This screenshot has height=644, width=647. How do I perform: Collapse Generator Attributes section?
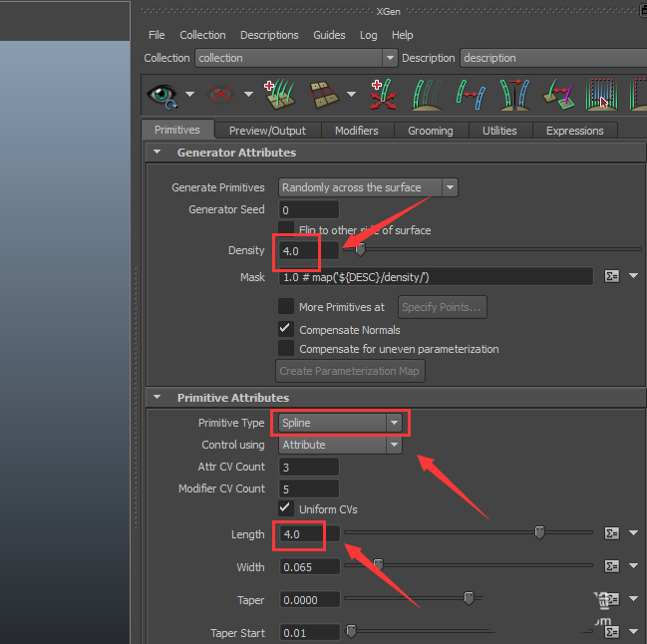pyautogui.click(x=157, y=152)
